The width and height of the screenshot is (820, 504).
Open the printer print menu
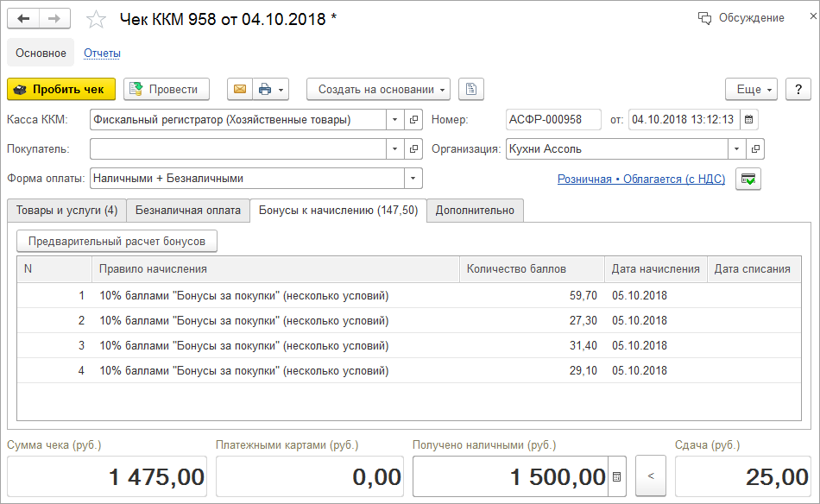(x=271, y=89)
